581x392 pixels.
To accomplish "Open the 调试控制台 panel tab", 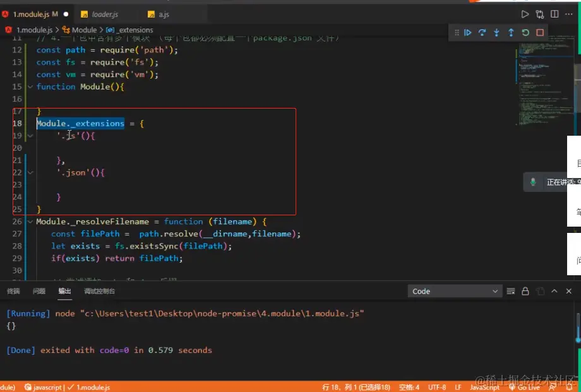I will click(x=99, y=291).
